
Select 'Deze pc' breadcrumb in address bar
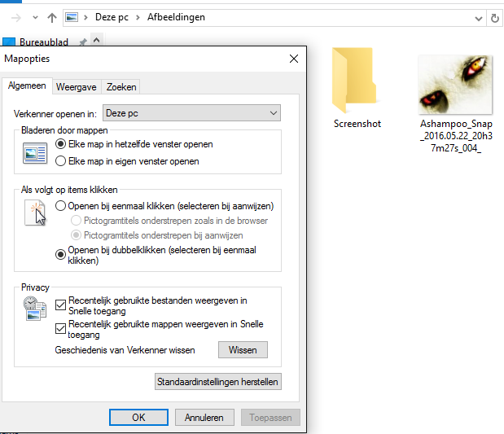coord(112,17)
